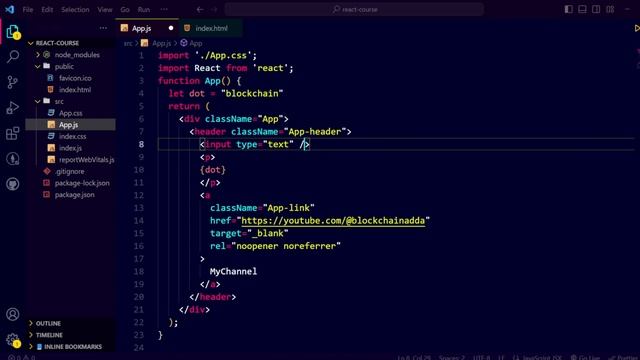Open the Search view in the activity bar
The height and width of the screenshot is (360, 640).
13,56
